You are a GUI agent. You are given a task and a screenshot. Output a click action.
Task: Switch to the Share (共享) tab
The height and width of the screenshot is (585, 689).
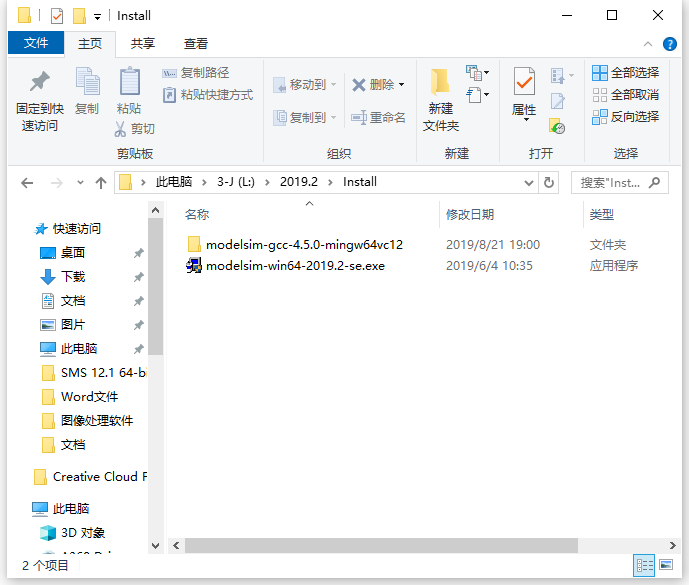tap(143, 44)
